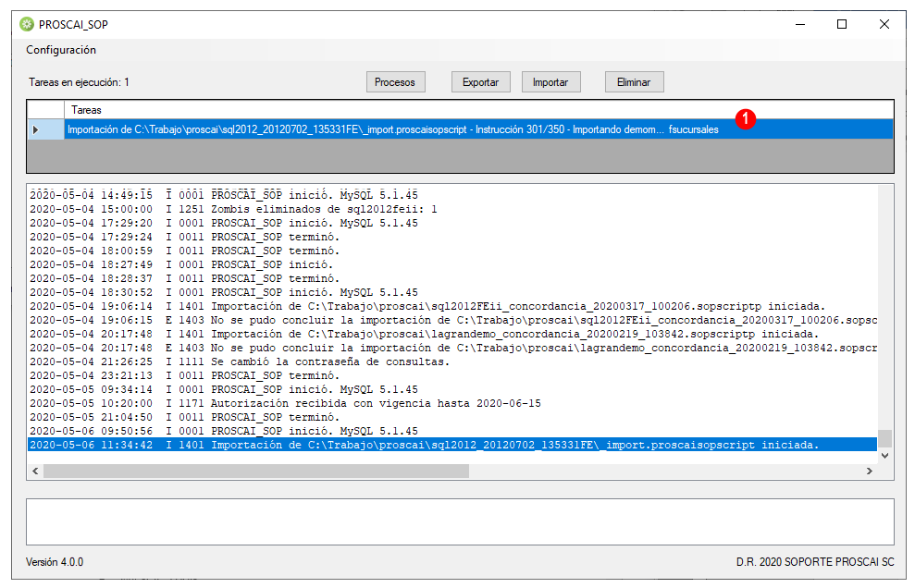Maximize the PROSCAI_SOP window
The height and width of the screenshot is (588, 915).
coord(842,24)
